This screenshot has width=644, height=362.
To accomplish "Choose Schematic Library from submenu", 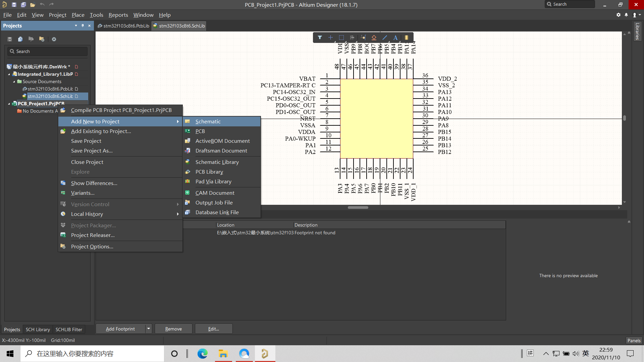I will [222, 162].
